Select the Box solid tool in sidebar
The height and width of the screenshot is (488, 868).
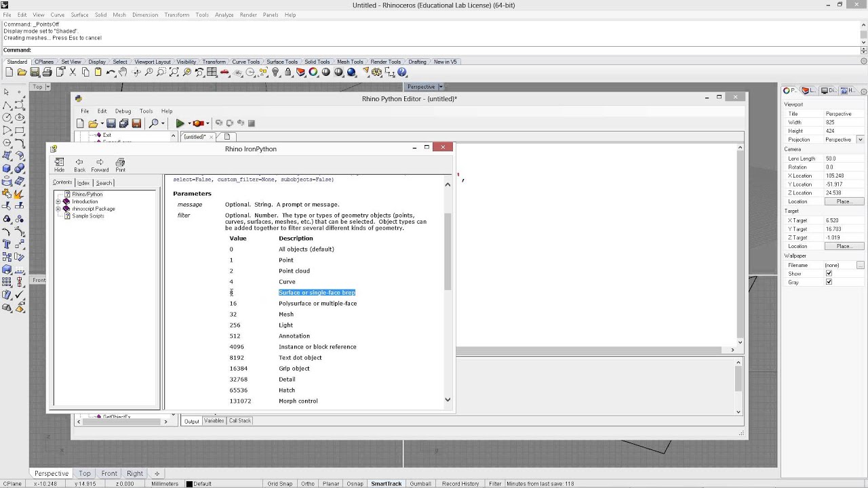click(7, 168)
